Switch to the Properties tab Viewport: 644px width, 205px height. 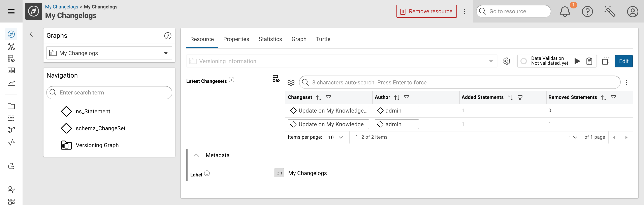coord(236,39)
